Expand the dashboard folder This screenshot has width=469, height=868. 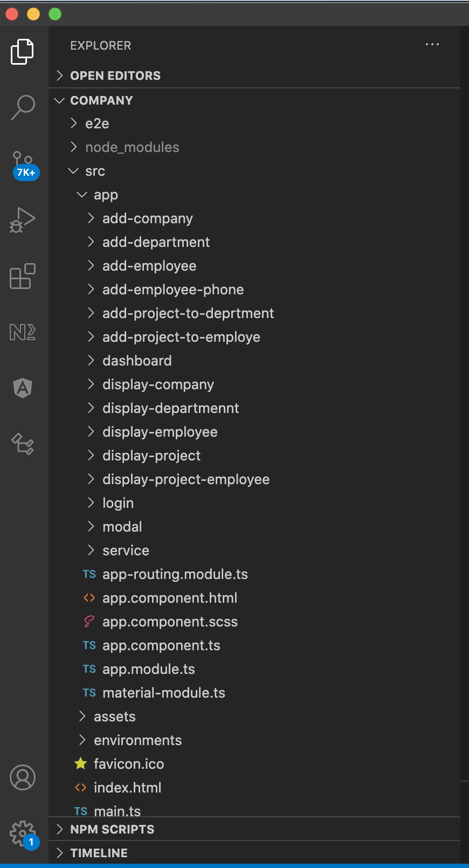pyautogui.click(x=137, y=361)
